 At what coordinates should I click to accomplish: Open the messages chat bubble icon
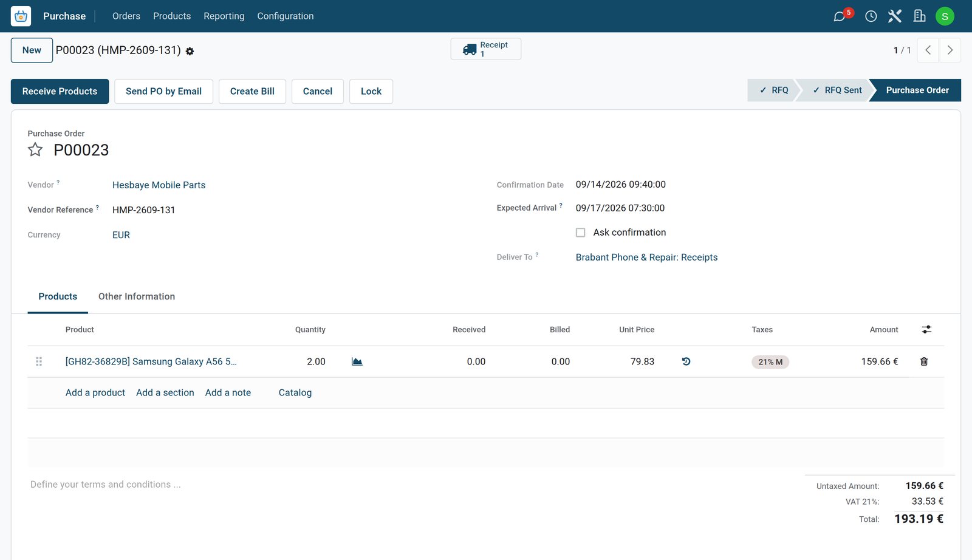pyautogui.click(x=840, y=16)
